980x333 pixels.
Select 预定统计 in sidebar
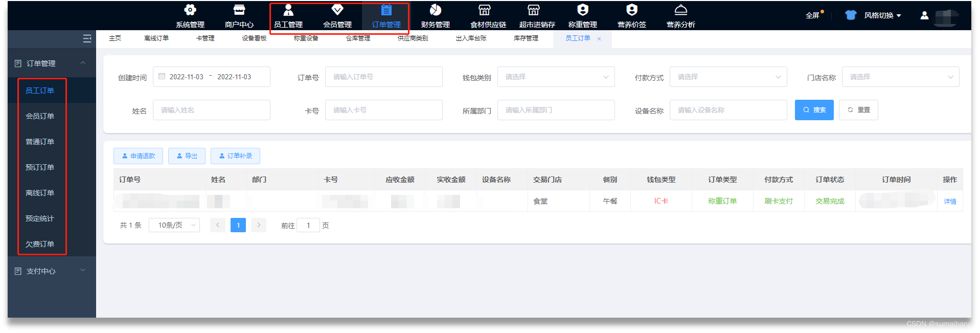click(40, 218)
